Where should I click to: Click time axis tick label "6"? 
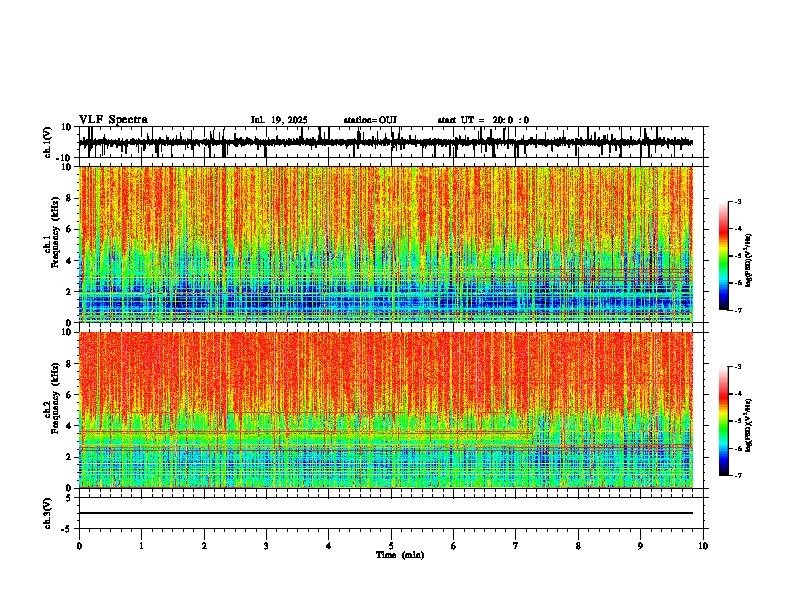pos(454,546)
